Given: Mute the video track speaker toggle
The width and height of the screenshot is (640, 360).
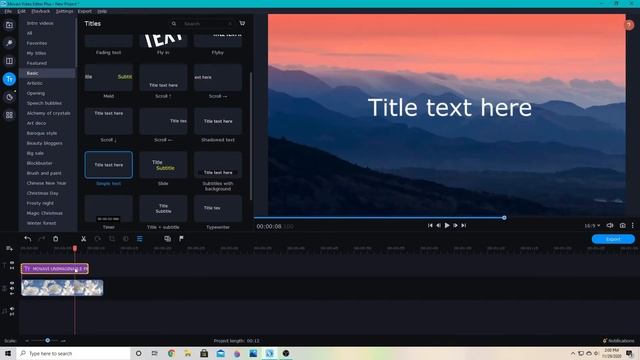Looking at the screenshot, I should (12, 288).
